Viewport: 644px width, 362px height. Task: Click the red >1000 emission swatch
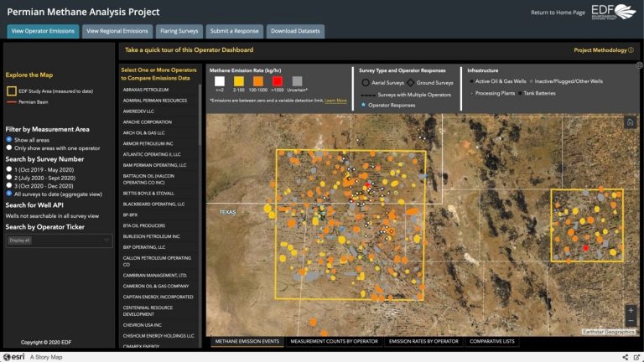point(278,80)
